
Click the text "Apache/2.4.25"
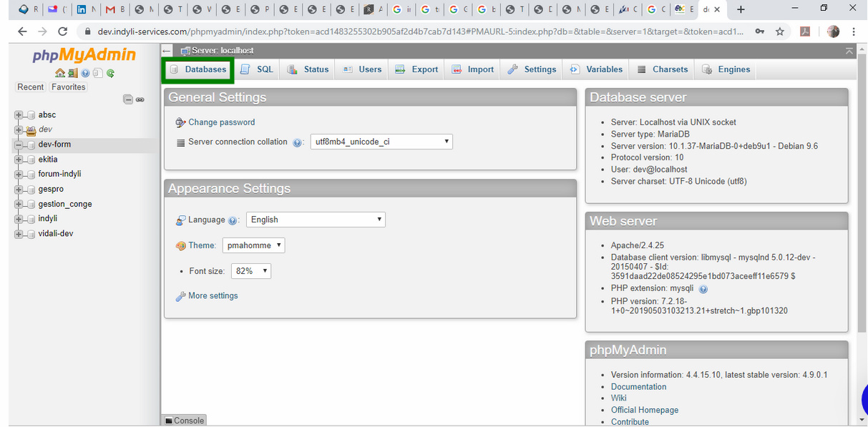(x=637, y=245)
